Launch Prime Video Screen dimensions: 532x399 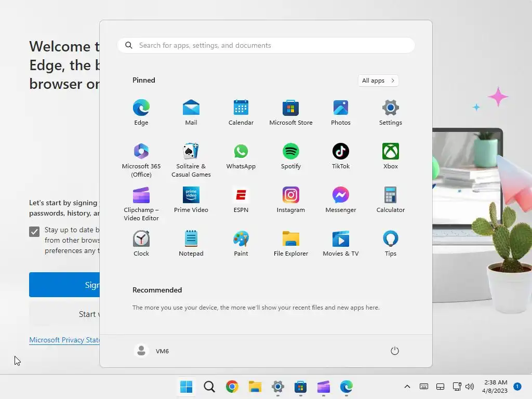click(191, 200)
